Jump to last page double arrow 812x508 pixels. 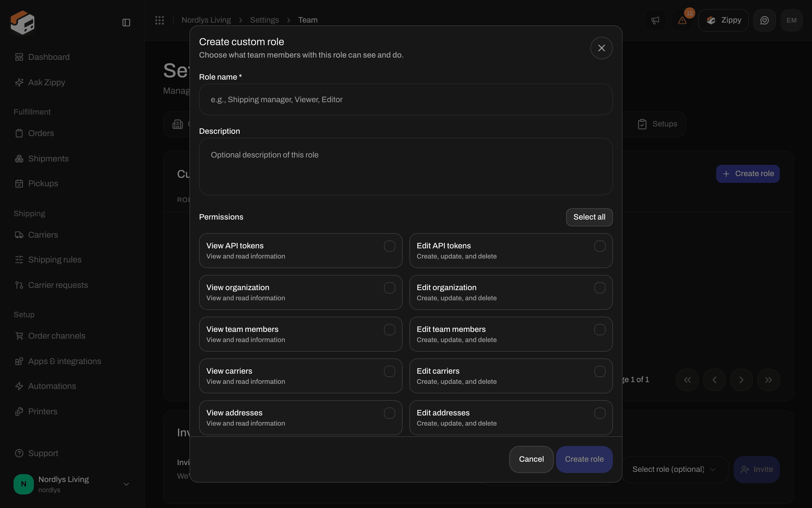tap(768, 380)
